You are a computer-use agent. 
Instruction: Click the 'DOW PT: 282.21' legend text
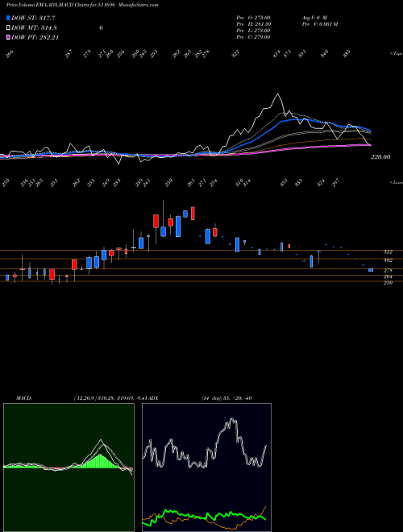tap(35, 37)
